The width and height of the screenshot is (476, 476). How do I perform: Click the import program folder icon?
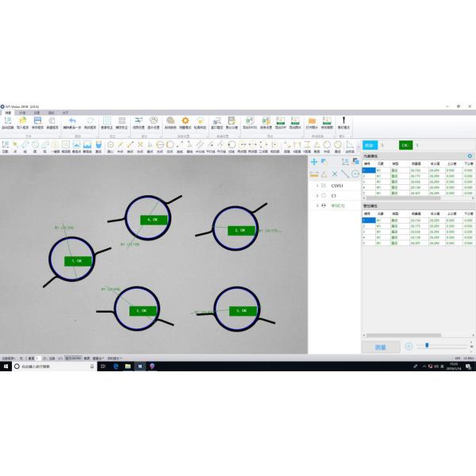point(22,120)
